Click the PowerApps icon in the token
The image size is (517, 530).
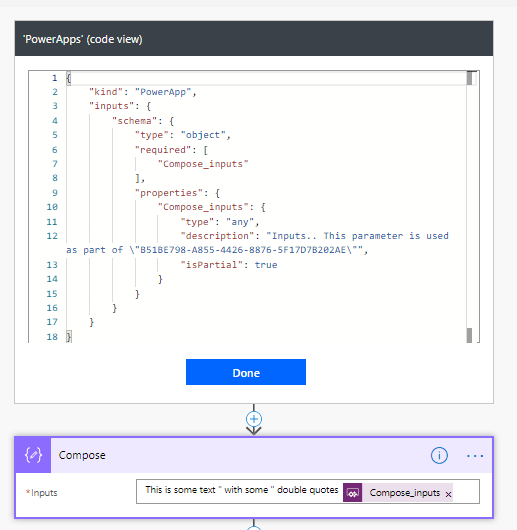[x=352, y=492]
